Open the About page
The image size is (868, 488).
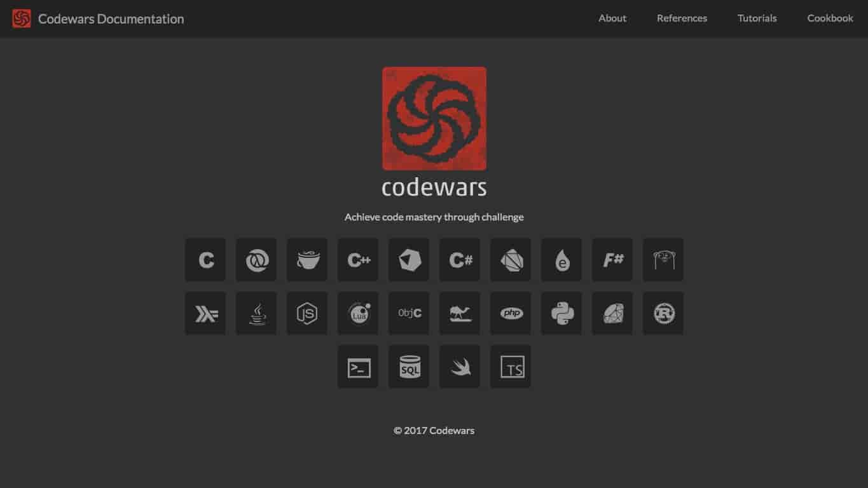(x=612, y=18)
